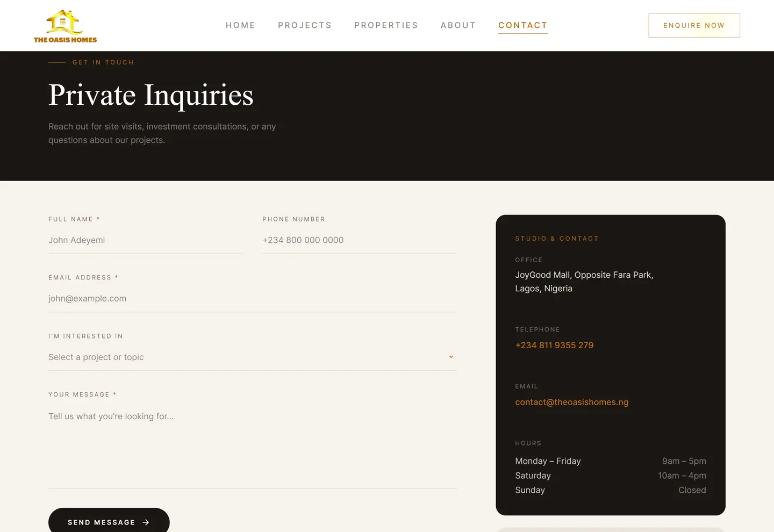This screenshot has height=532, width=774.
Task: Go to the Projects page
Action: tap(305, 25)
